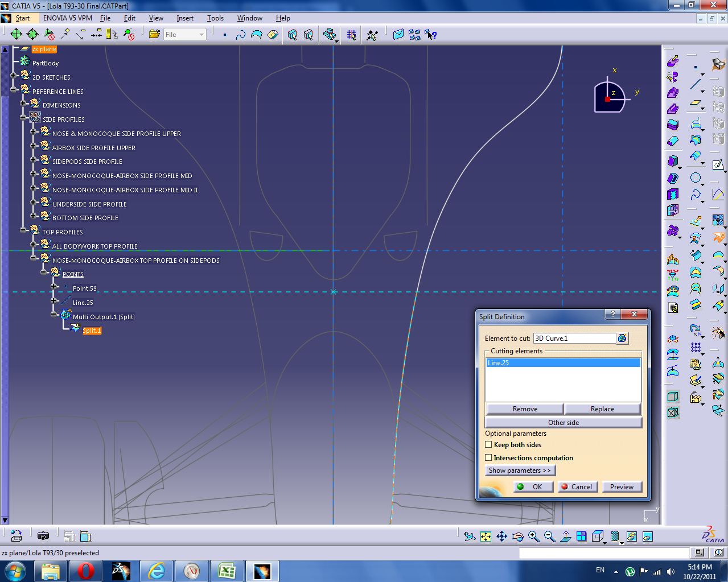Click the Hide/Show icon in bottom toolbar
The width and height of the screenshot is (728, 582).
(x=631, y=536)
